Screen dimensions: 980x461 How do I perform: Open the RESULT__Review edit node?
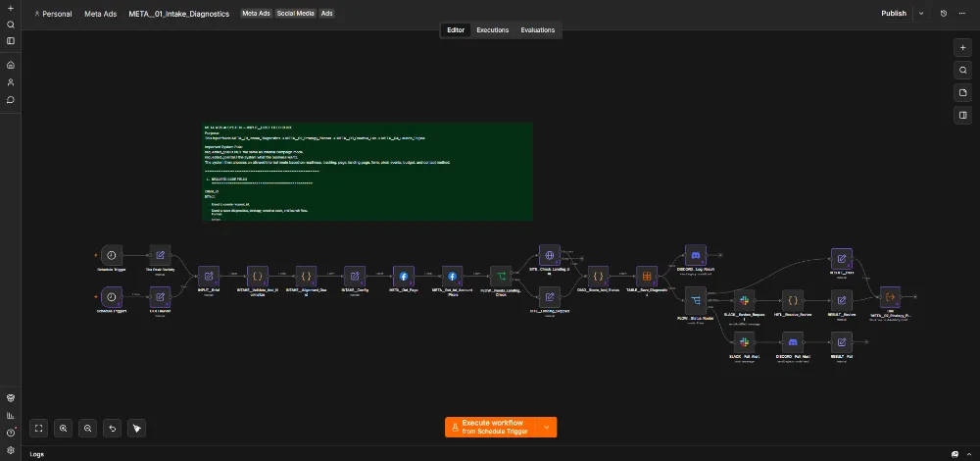tap(842, 300)
